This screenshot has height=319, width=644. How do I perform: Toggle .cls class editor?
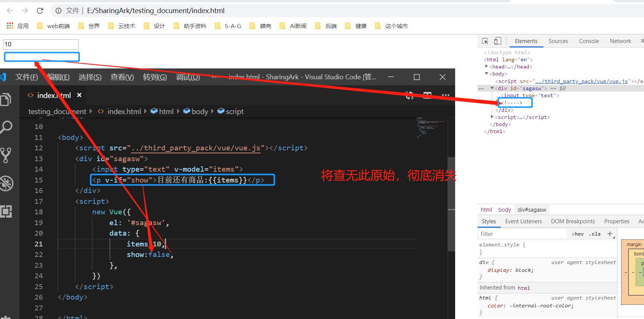[595, 234]
